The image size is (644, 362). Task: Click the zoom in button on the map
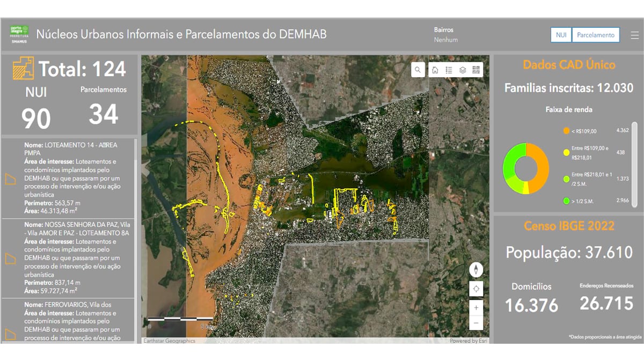click(x=475, y=307)
